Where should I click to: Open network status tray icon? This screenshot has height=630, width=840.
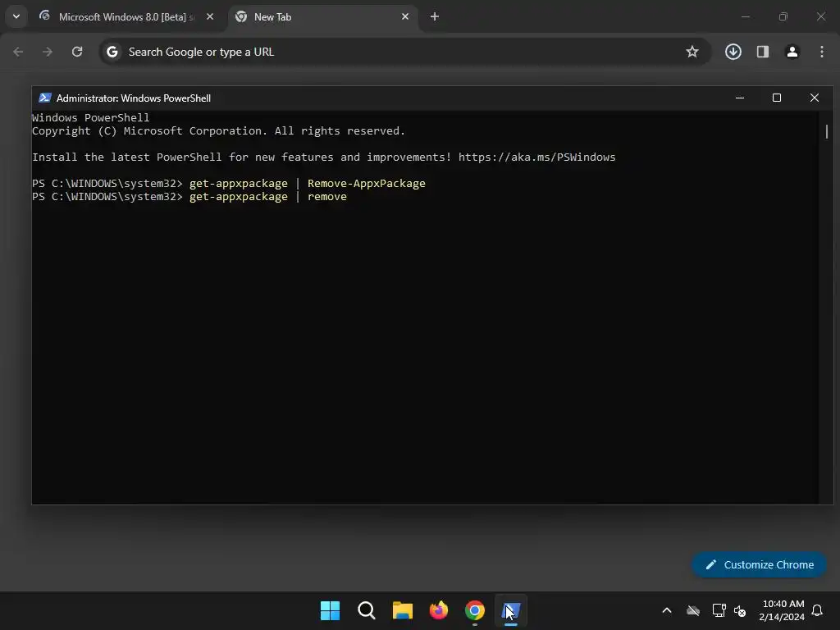(719, 610)
